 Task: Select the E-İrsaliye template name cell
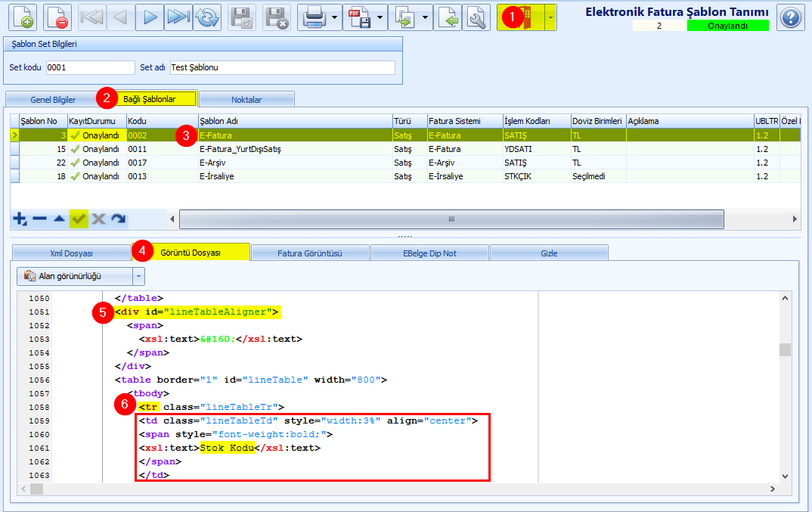pyautogui.click(x=295, y=176)
